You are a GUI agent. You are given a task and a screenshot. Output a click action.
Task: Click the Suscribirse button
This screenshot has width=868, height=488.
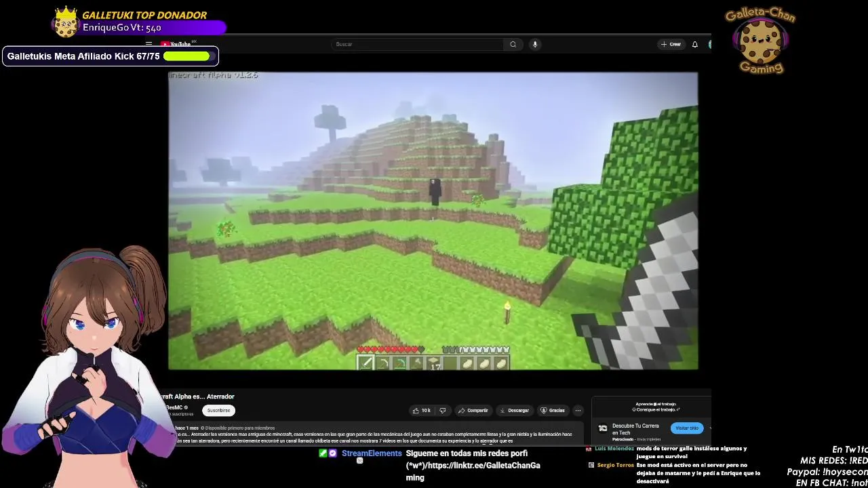coord(218,410)
